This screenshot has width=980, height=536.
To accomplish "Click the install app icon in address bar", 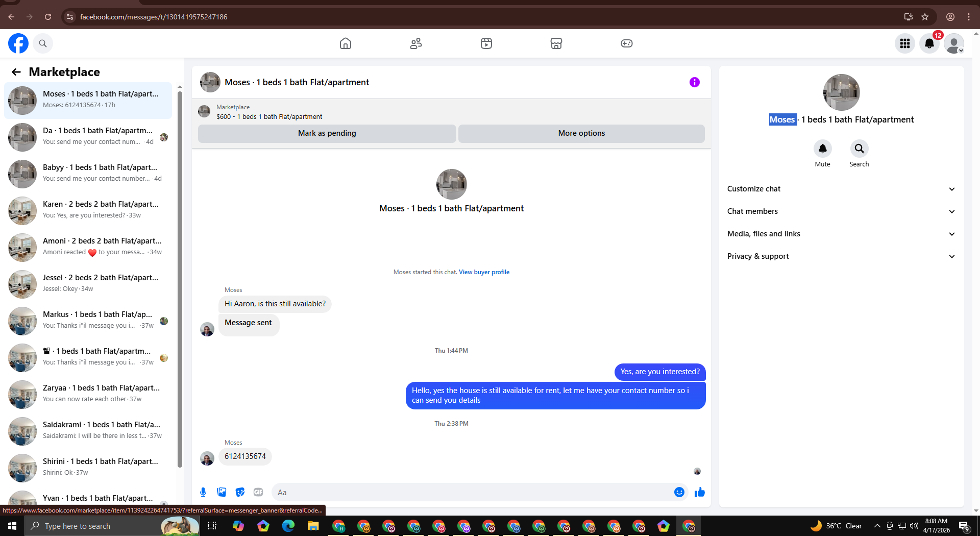I will 909,17.
